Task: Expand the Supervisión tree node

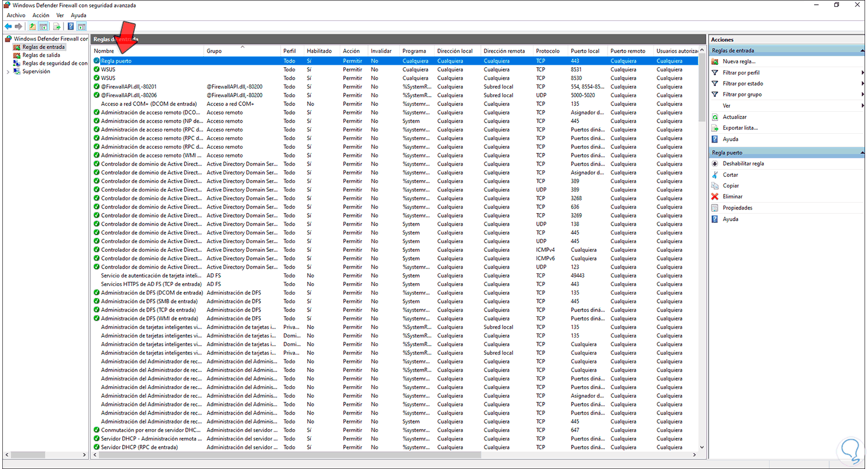Action: pyautogui.click(x=8, y=72)
